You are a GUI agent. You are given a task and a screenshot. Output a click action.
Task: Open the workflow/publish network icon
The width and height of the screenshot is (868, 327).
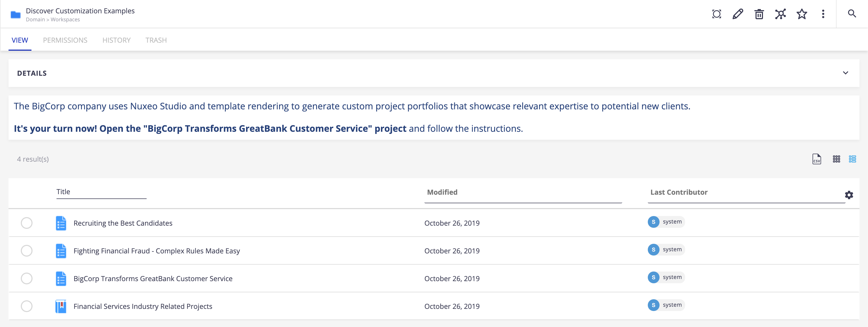pos(780,14)
